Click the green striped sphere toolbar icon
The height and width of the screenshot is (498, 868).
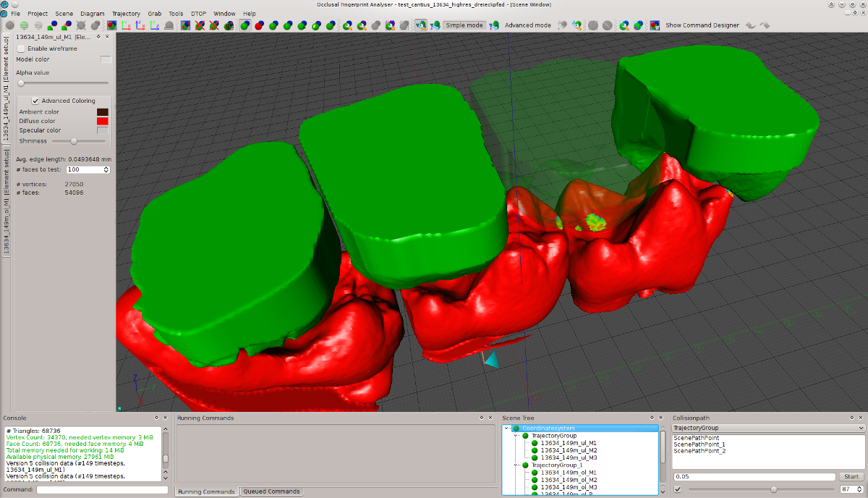coord(25,25)
